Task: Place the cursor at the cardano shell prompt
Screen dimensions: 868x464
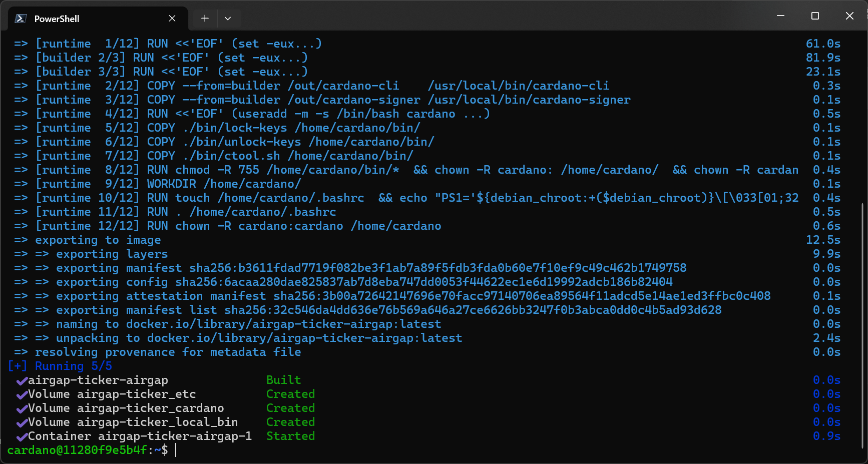Action: tap(175, 450)
